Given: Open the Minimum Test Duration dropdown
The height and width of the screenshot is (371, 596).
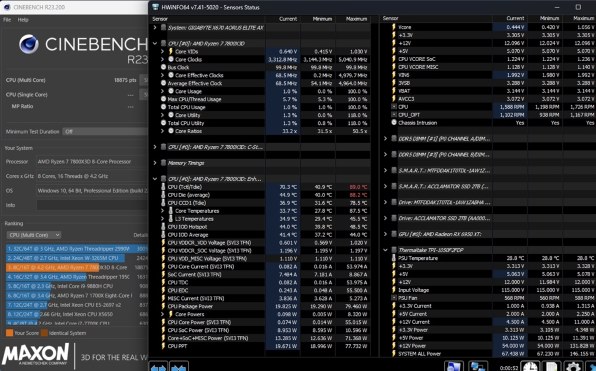Looking at the screenshot, I should click(105, 132).
